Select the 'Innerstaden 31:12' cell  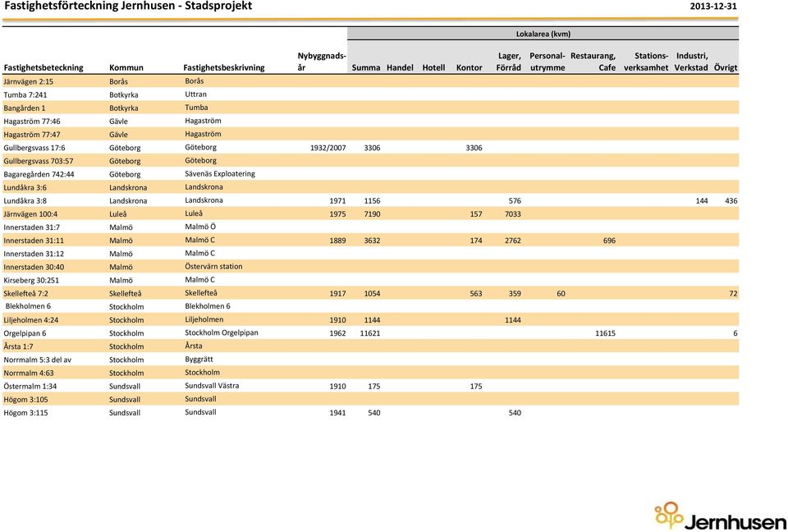(34, 254)
